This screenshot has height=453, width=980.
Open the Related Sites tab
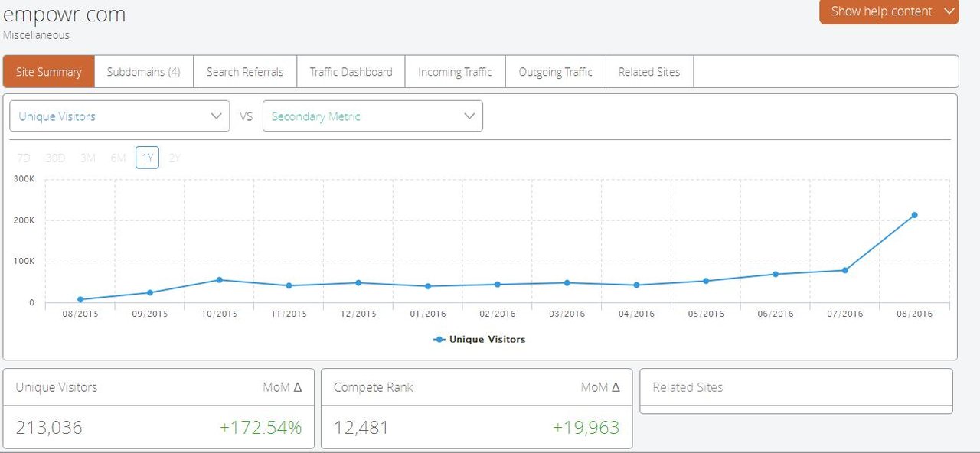649,72
